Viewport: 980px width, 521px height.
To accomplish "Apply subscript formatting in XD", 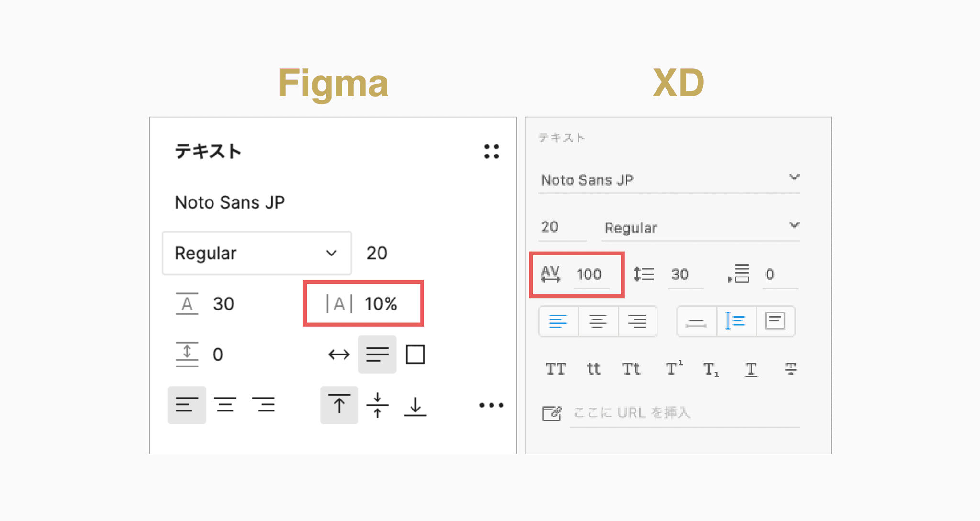I will click(x=711, y=370).
